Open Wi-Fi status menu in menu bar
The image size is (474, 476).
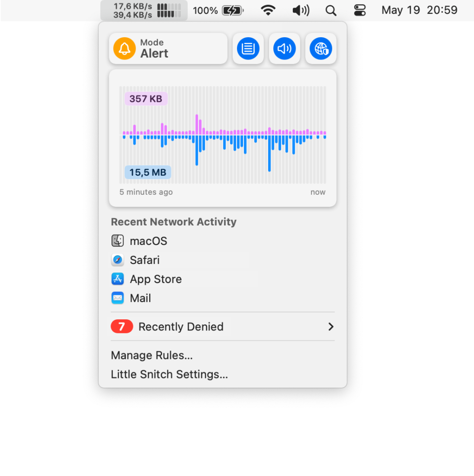(268, 11)
